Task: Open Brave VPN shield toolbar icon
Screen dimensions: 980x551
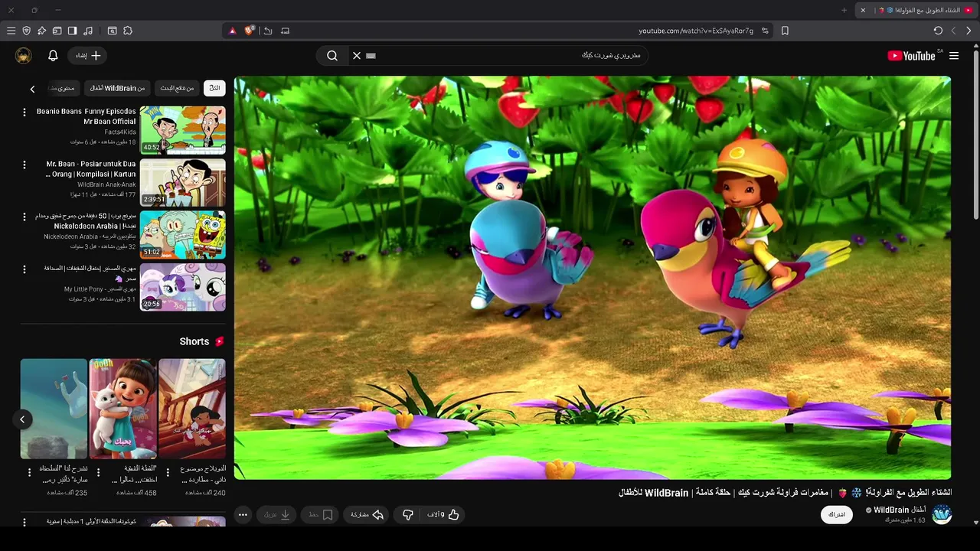Action: click(x=26, y=31)
